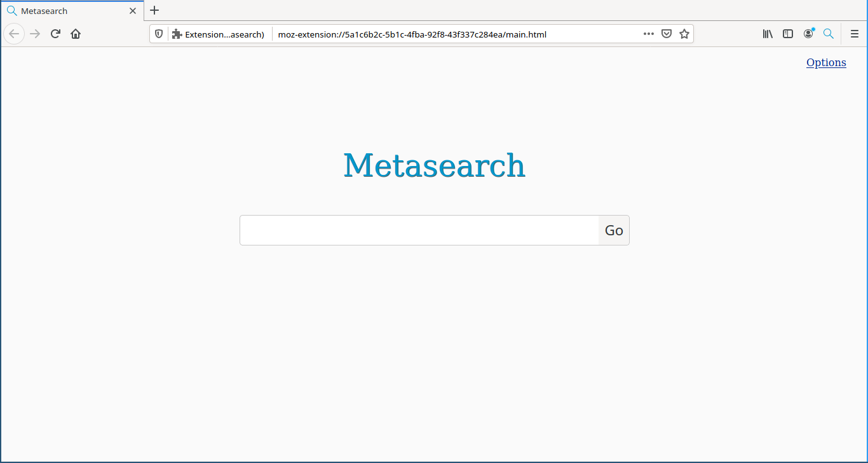
Task: Open the Options link
Action: 826,62
